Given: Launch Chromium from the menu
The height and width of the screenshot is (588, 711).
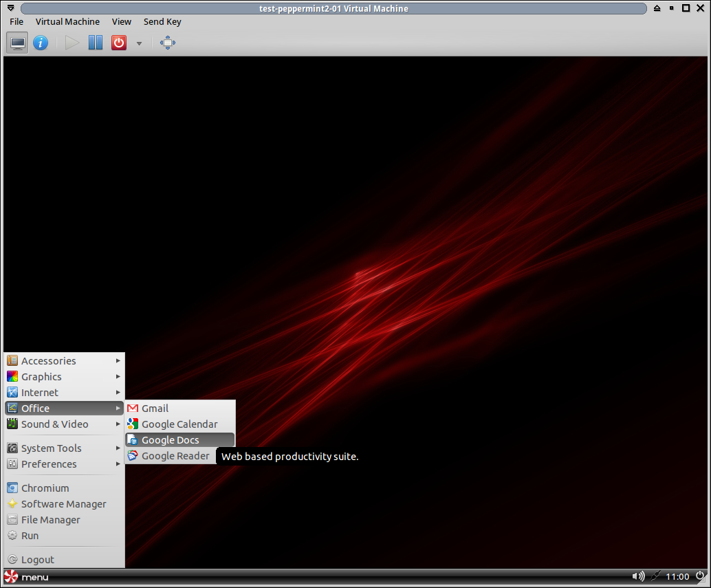Looking at the screenshot, I should (x=64, y=488).
